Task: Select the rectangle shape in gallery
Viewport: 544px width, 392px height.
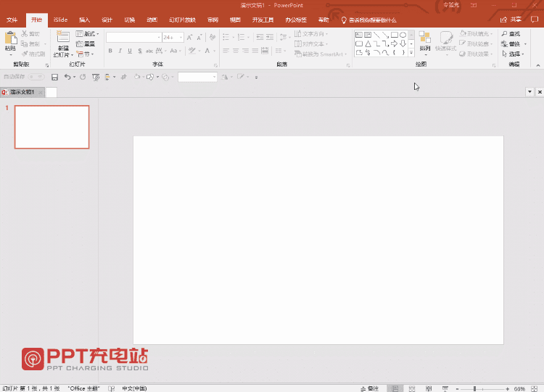Action: click(395, 35)
